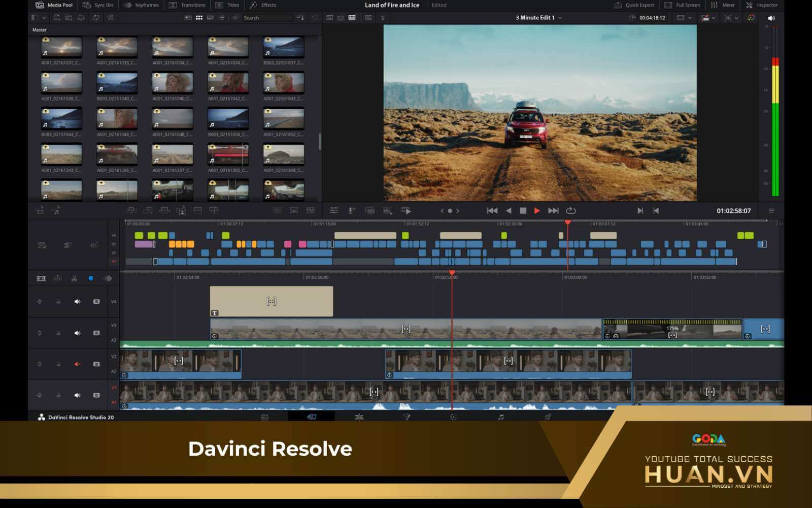This screenshot has height=508, width=812.
Task: Open the Inspector panel
Action: pyautogui.click(x=762, y=5)
